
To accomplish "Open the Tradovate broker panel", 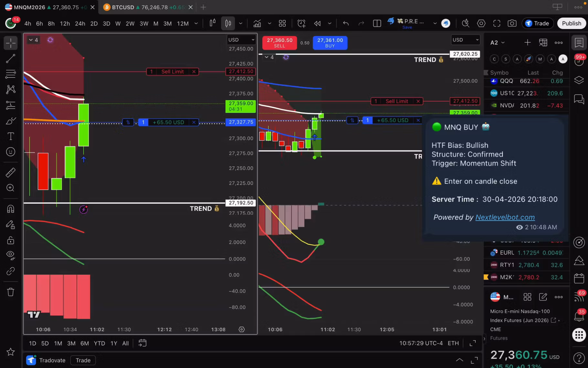I will tap(46, 360).
